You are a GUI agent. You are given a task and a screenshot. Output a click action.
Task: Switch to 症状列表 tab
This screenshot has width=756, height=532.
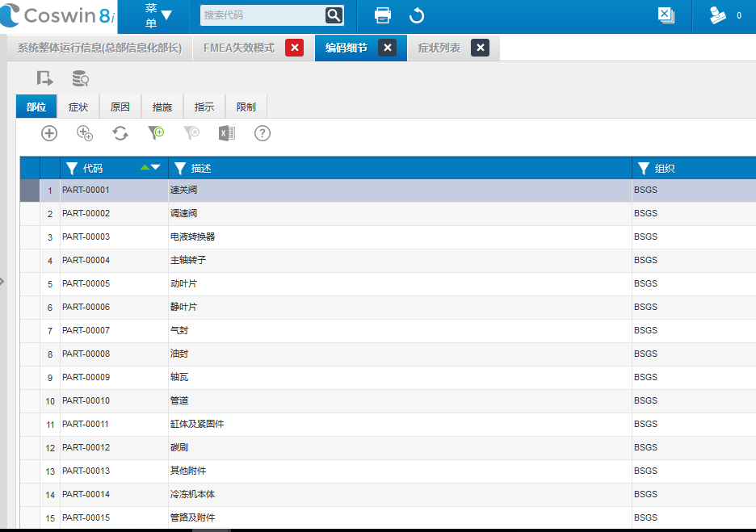tap(439, 48)
